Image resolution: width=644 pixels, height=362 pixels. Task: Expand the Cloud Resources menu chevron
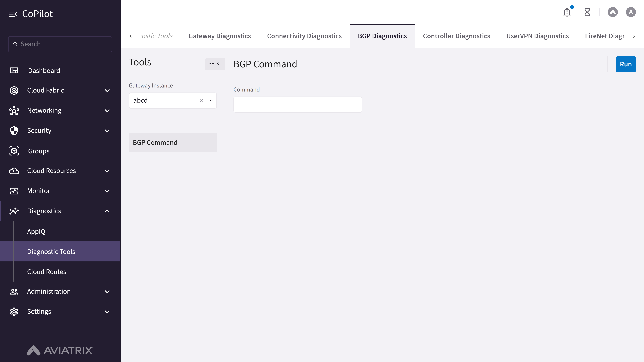[x=107, y=171]
